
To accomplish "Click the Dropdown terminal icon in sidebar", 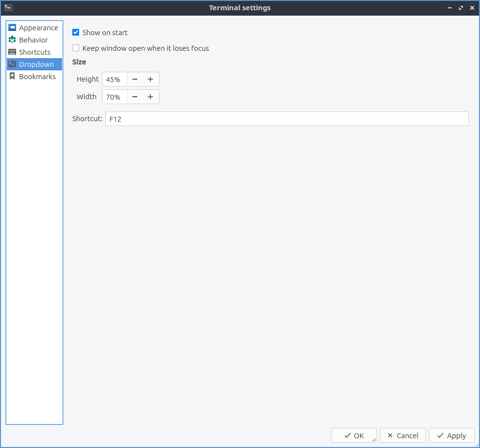I will point(12,64).
